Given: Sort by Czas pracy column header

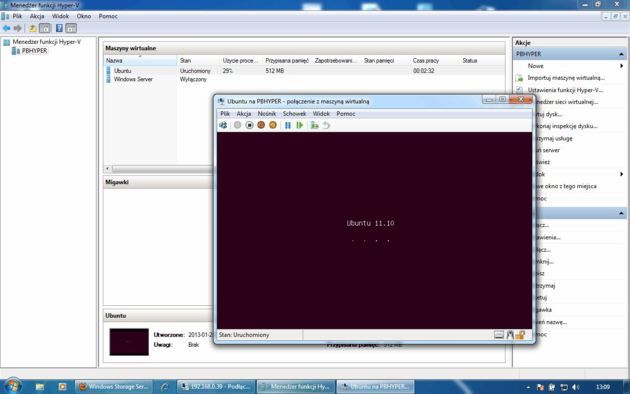Looking at the screenshot, I should tap(435, 61).
